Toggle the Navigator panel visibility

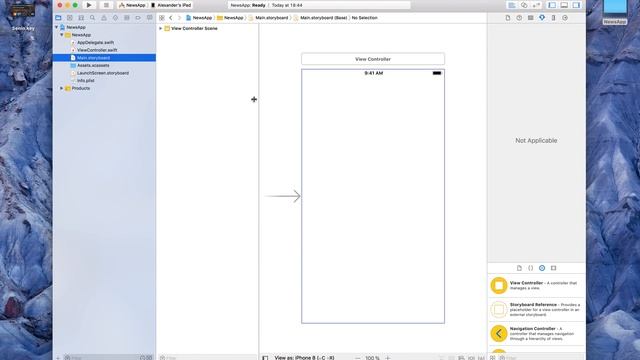(552, 5)
